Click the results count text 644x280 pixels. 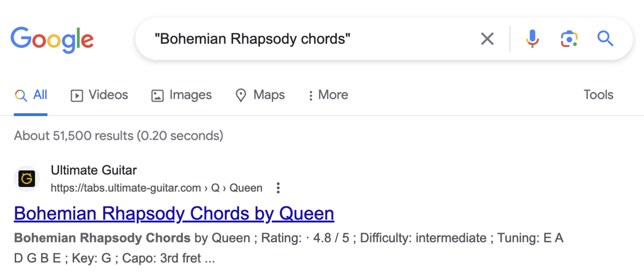pos(118,135)
